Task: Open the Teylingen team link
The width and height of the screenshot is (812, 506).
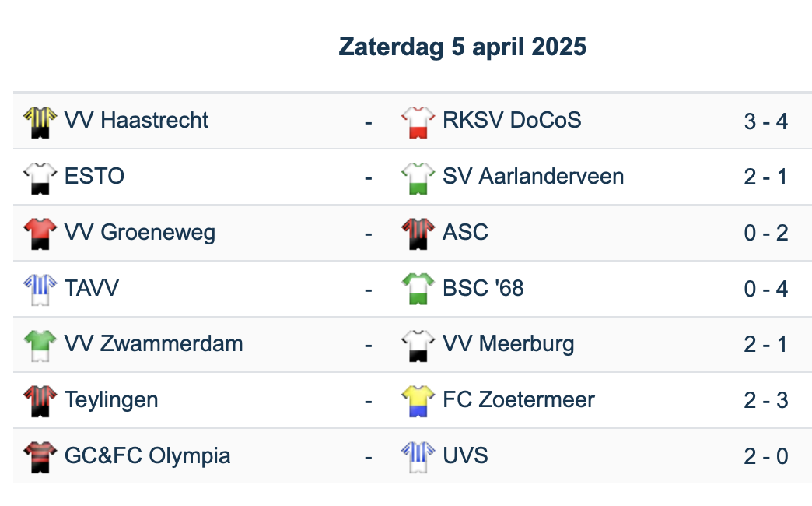Action: [x=111, y=400]
